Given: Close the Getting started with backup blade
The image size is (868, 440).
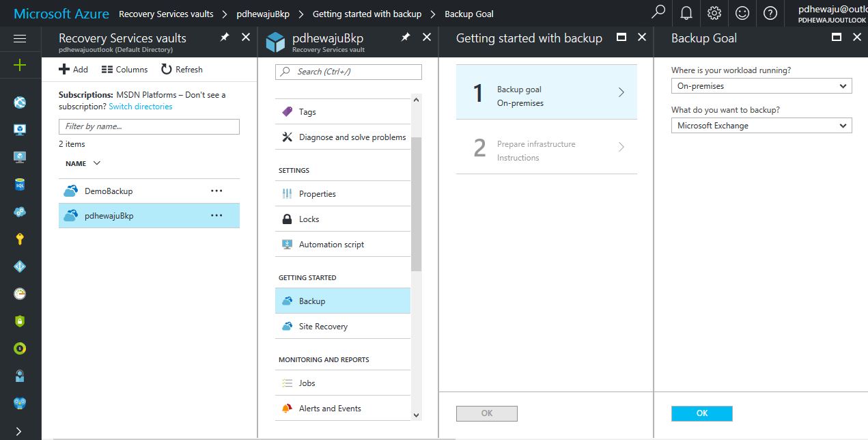Looking at the screenshot, I should point(642,38).
